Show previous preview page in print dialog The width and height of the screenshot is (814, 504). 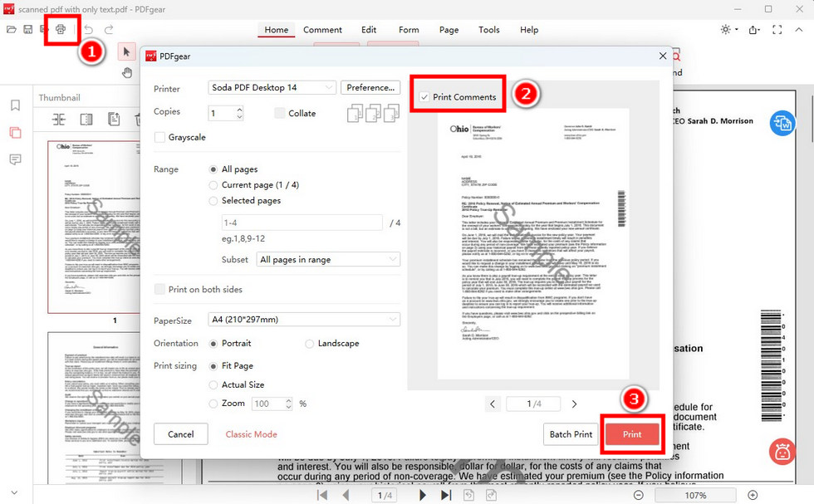tap(493, 404)
